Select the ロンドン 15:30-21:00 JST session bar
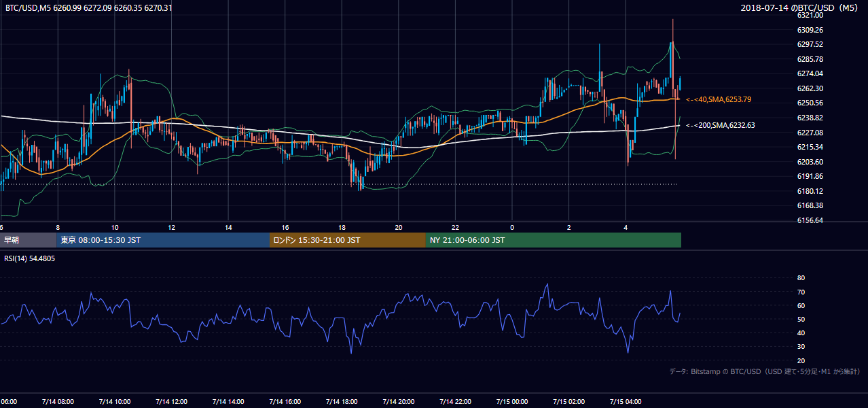Screen dimensions: 868x408 (347, 240)
